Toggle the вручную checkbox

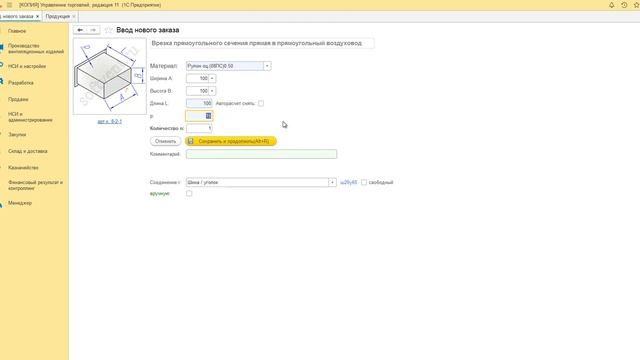(189, 193)
